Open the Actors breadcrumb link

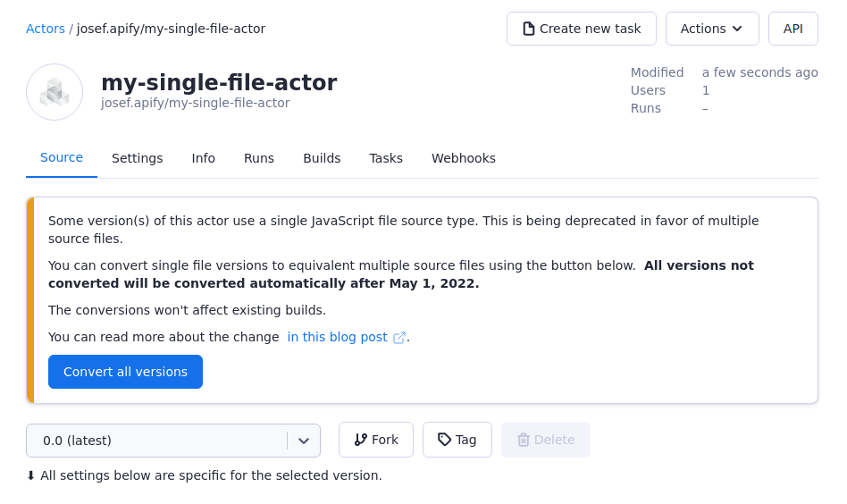46,29
